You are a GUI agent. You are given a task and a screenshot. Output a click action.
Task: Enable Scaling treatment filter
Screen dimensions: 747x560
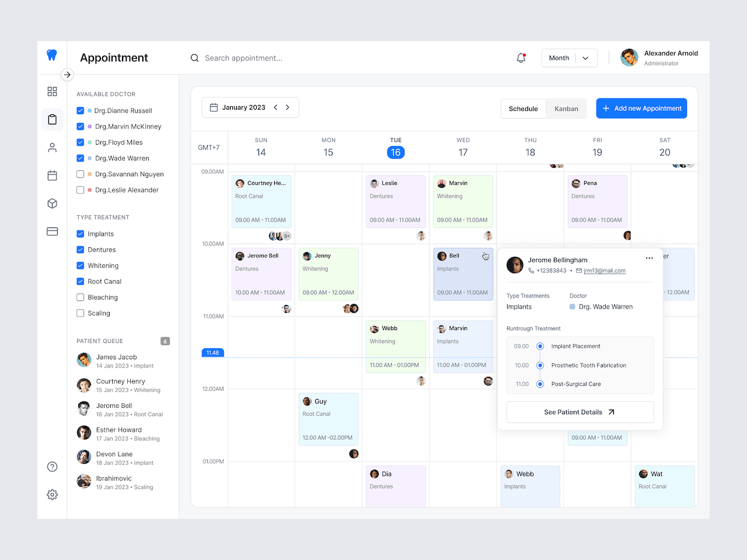click(81, 313)
